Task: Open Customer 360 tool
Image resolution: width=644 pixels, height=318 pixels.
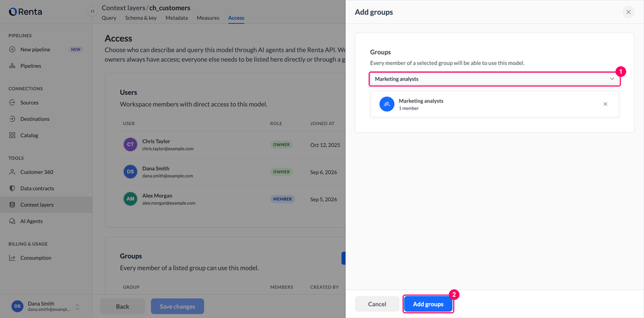Action: pos(46,172)
